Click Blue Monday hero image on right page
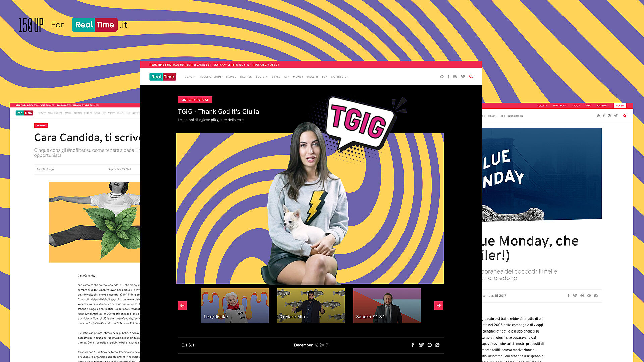Image resolution: width=644 pixels, height=362 pixels. click(541, 174)
